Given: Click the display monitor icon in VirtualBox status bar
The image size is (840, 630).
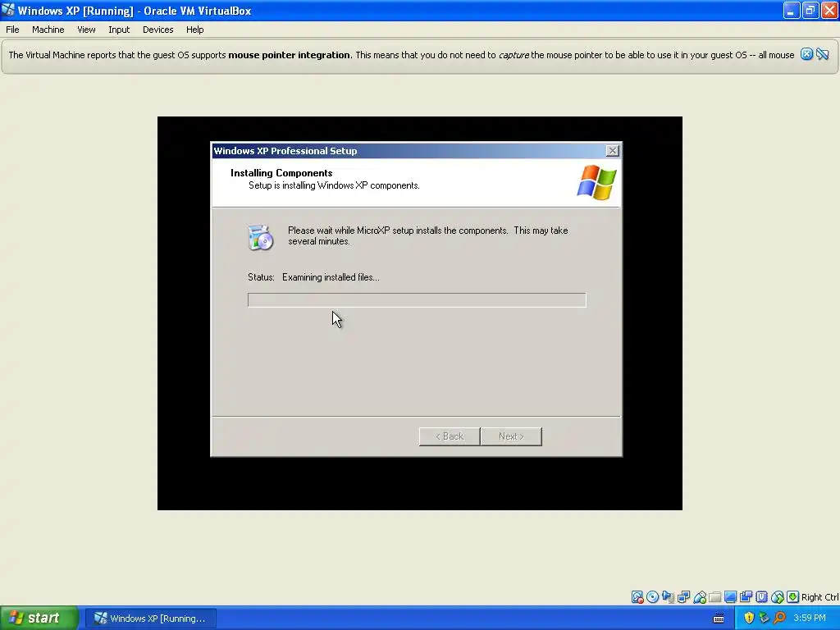Looking at the screenshot, I should tap(731, 597).
